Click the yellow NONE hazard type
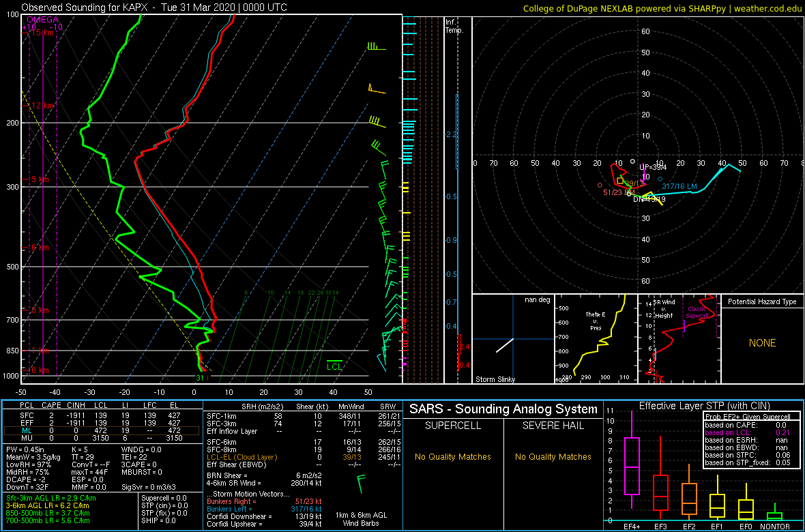Viewport: 805px width, 532px height. [x=762, y=343]
